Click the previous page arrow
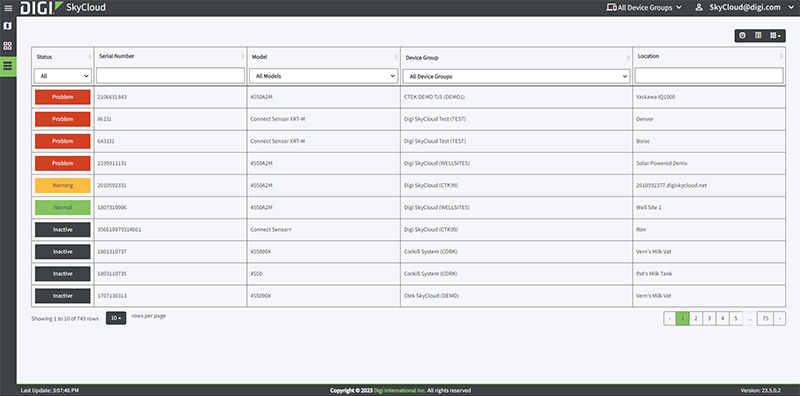The image size is (800, 396). tap(670, 318)
